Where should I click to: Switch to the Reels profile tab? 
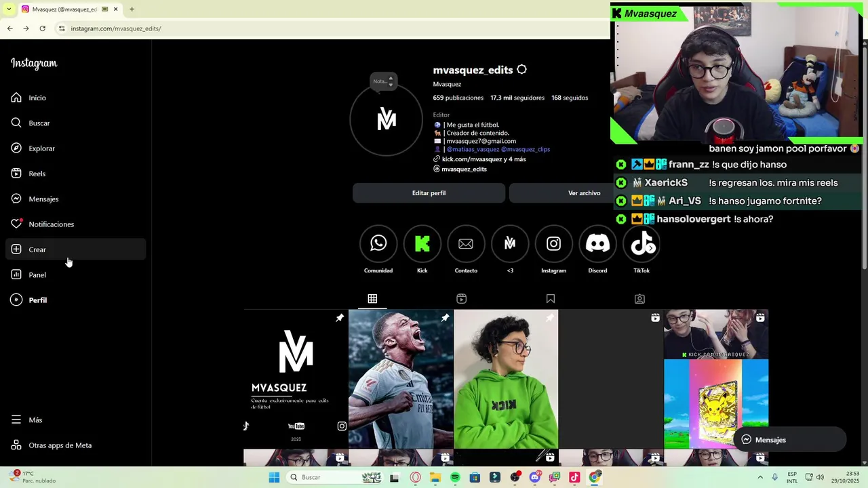click(x=461, y=299)
